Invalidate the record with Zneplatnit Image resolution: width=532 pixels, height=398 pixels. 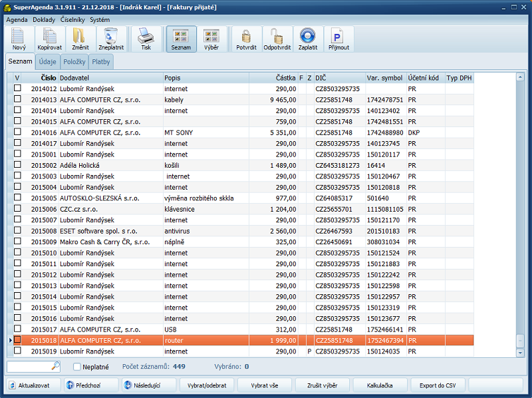tap(111, 39)
